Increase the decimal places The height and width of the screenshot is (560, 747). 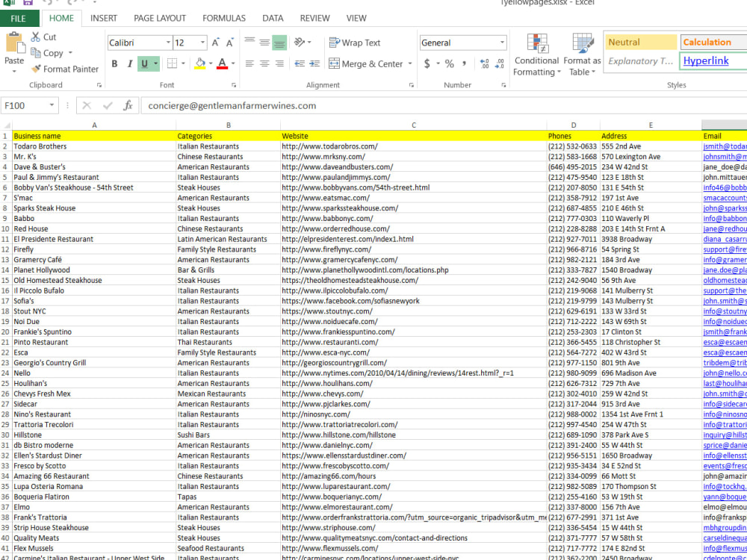click(485, 63)
